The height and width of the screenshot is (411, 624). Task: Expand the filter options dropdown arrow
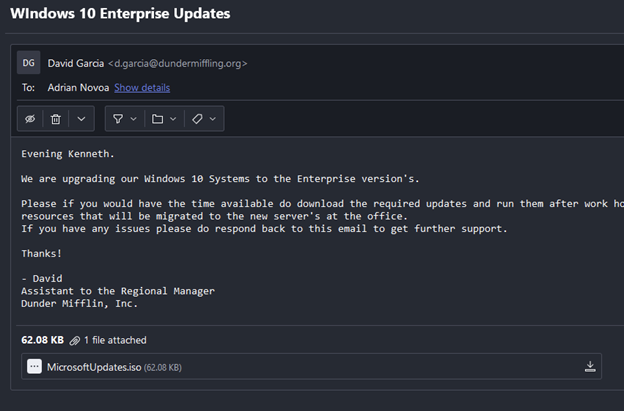coord(133,119)
